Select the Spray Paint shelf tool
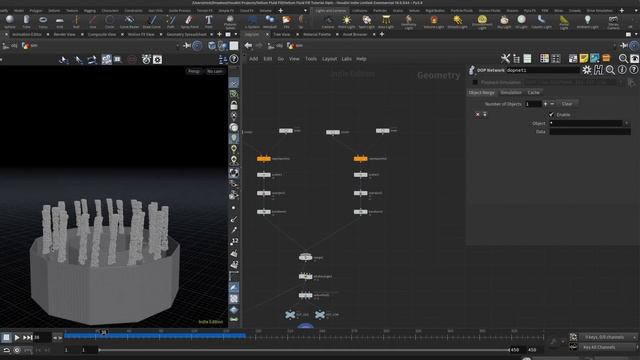This screenshot has height=360, width=640. [189, 21]
